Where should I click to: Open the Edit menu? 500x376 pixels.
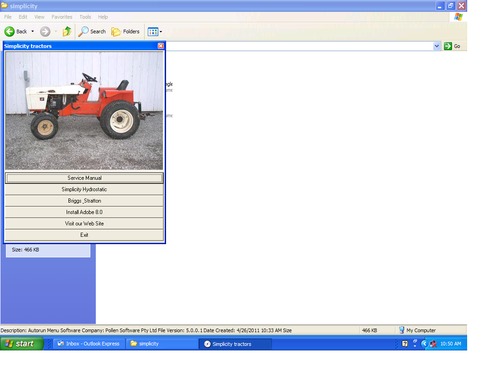pos(23,17)
